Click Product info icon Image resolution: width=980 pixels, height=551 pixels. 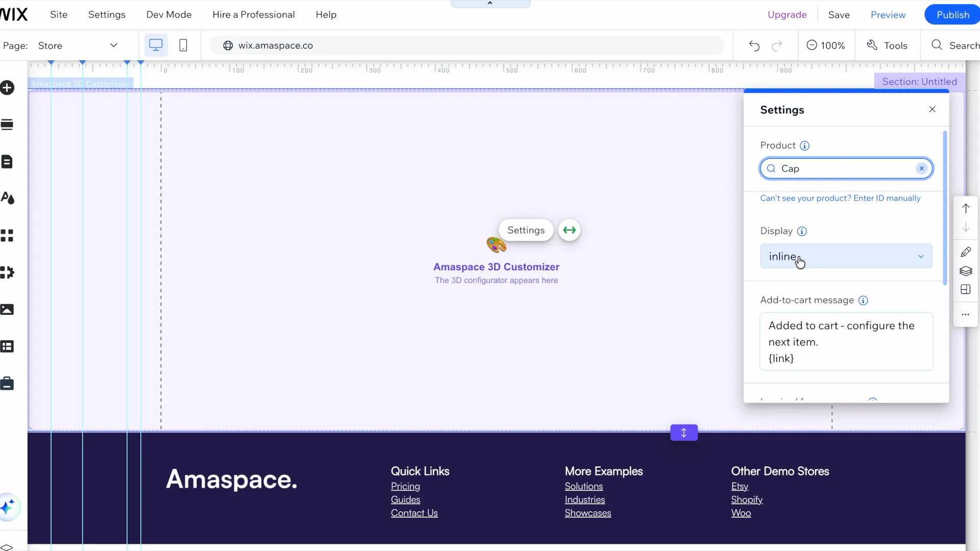804,146
